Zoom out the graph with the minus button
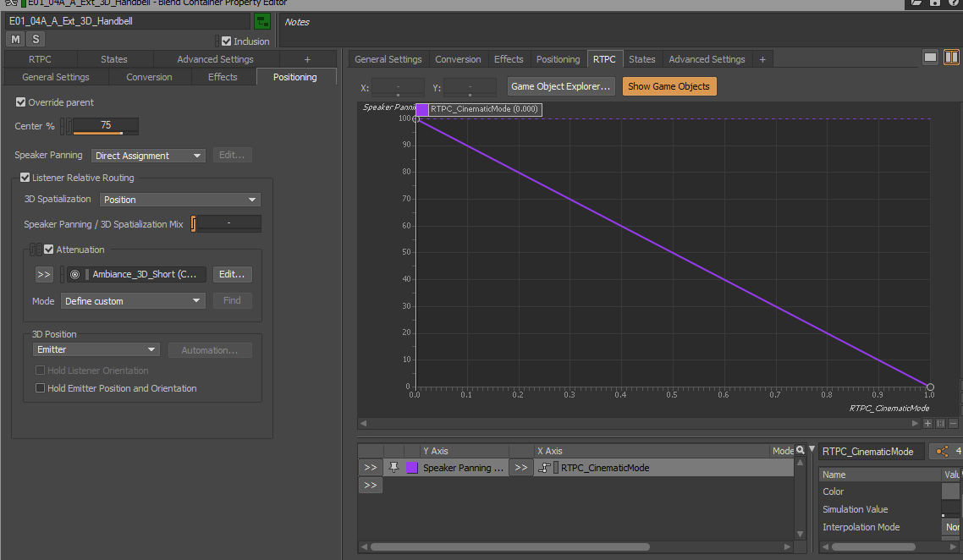963x560 pixels. pyautogui.click(x=953, y=424)
